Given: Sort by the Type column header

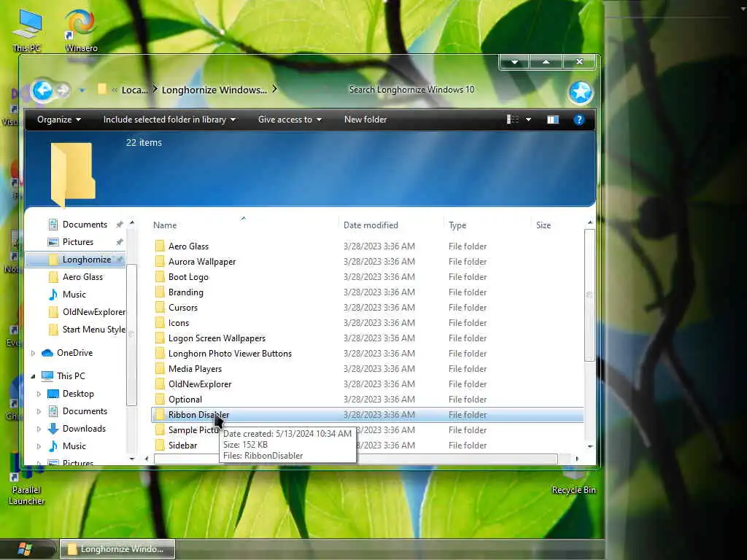Looking at the screenshot, I should click(457, 225).
